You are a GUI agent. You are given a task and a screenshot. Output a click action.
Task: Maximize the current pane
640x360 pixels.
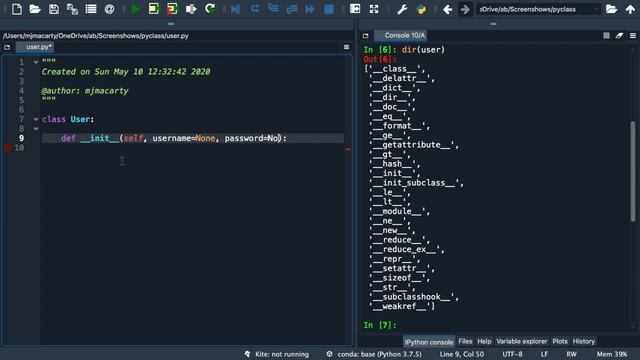tap(355, 9)
